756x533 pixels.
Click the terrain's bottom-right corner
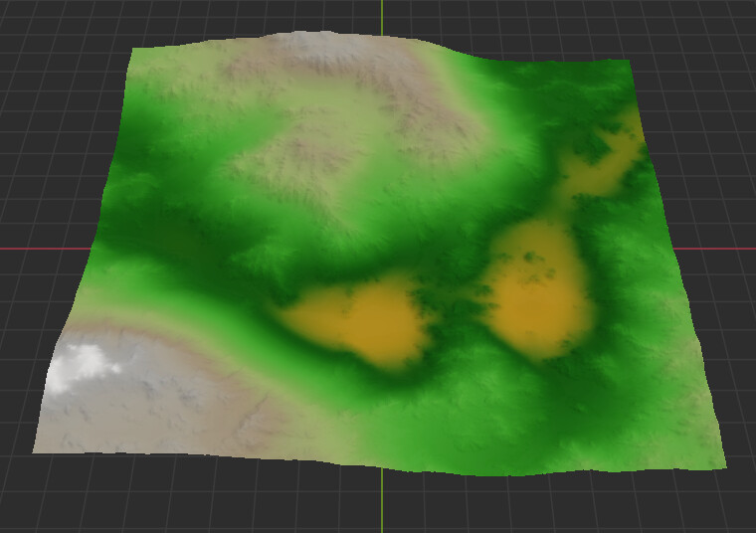[x=722, y=464]
